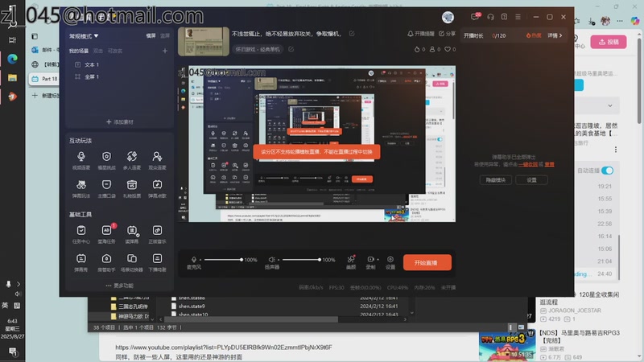Viewport: 644px width, 362px height.
Task: Click the 一键收回 link in danmaku panel
Action: [x=528, y=164]
